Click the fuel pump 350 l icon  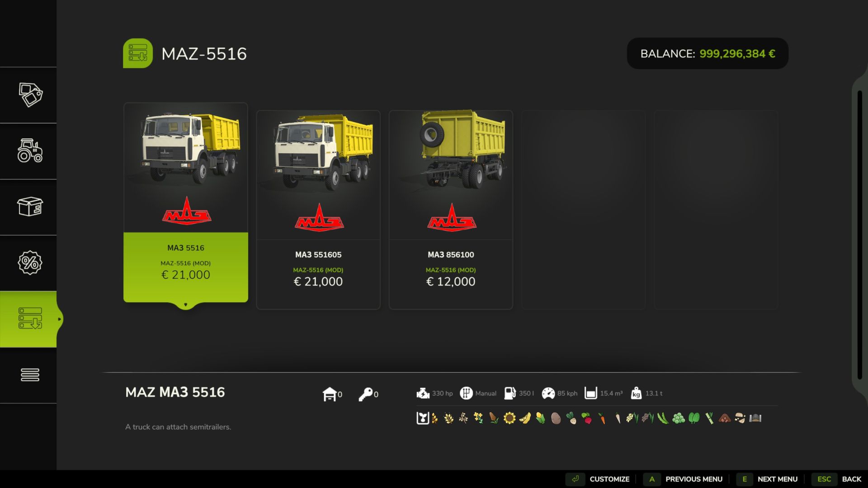[x=510, y=393]
